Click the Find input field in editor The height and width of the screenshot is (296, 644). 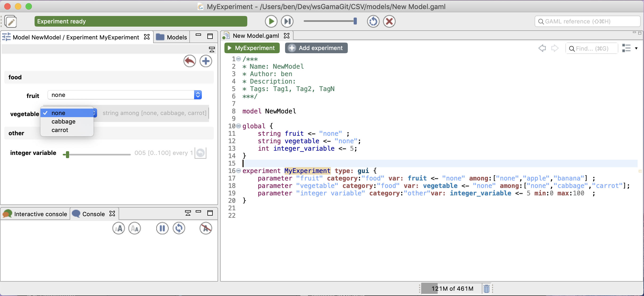(591, 48)
